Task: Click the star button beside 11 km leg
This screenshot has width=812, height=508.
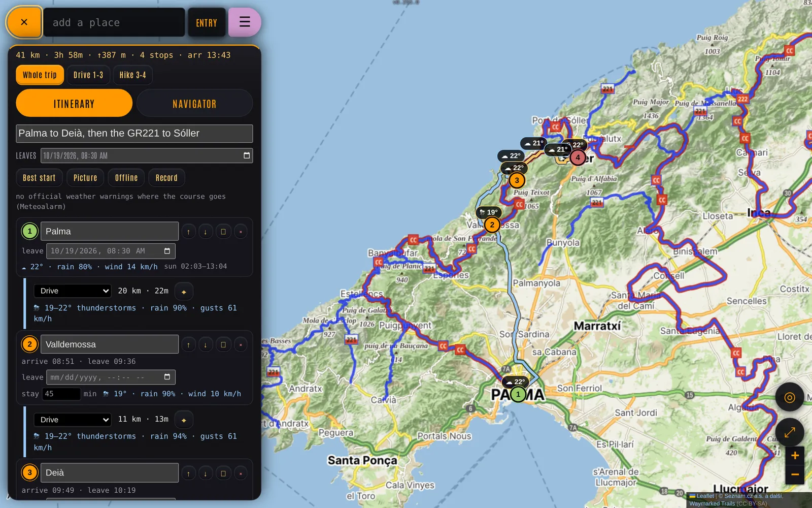Action: click(184, 420)
